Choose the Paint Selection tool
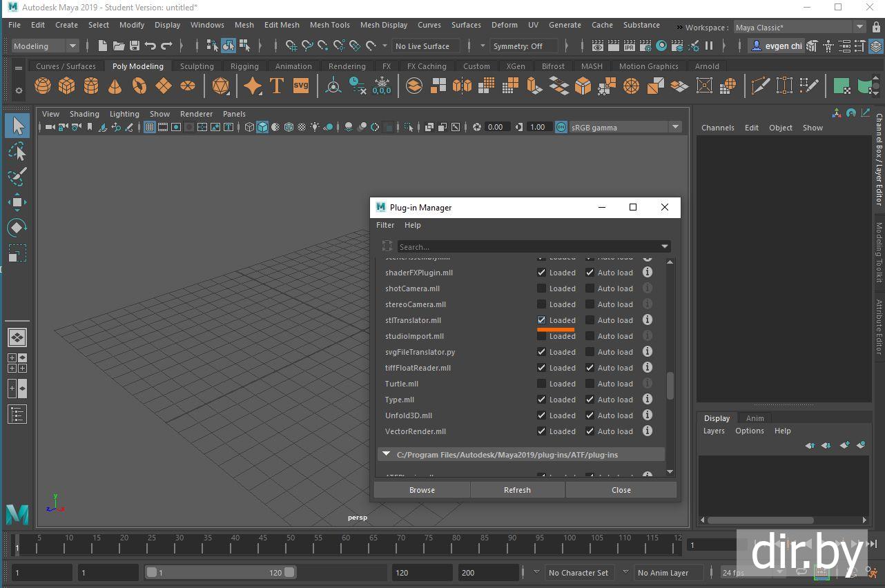The height and width of the screenshot is (588, 885). 17,176
